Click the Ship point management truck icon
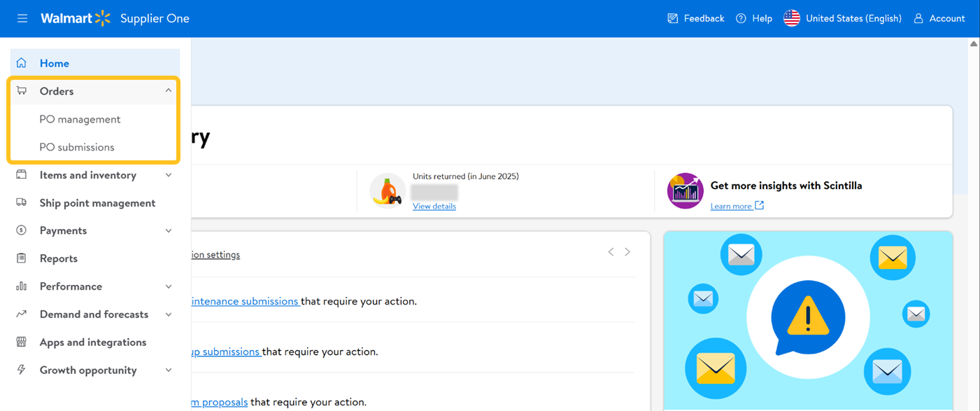This screenshot has height=411, width=980. point(22,202)
